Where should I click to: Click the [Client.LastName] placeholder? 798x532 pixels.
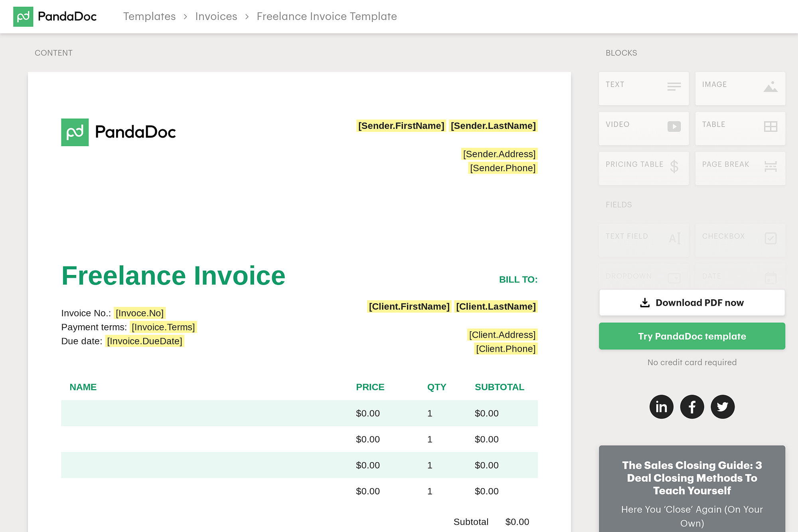(x=496, y=307)
